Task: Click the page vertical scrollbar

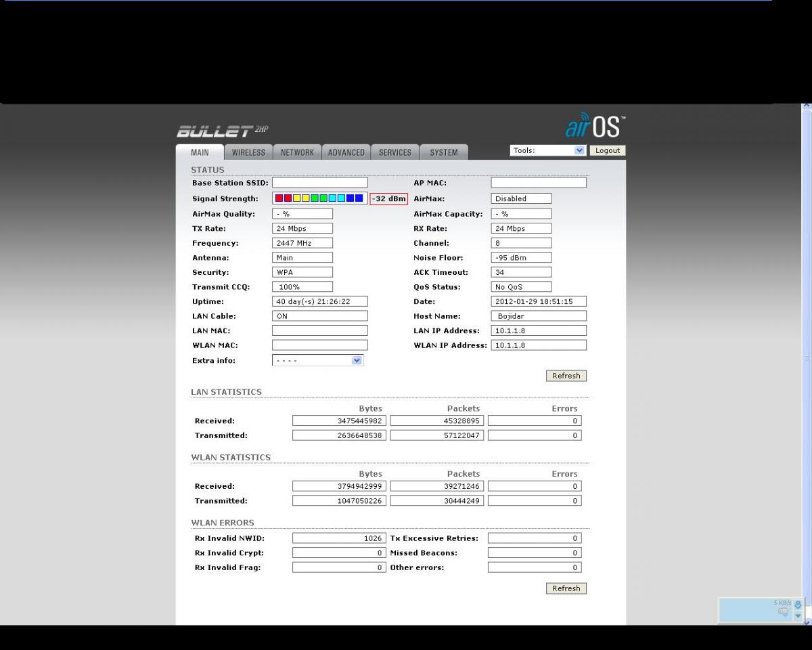Action: point(805,359)
